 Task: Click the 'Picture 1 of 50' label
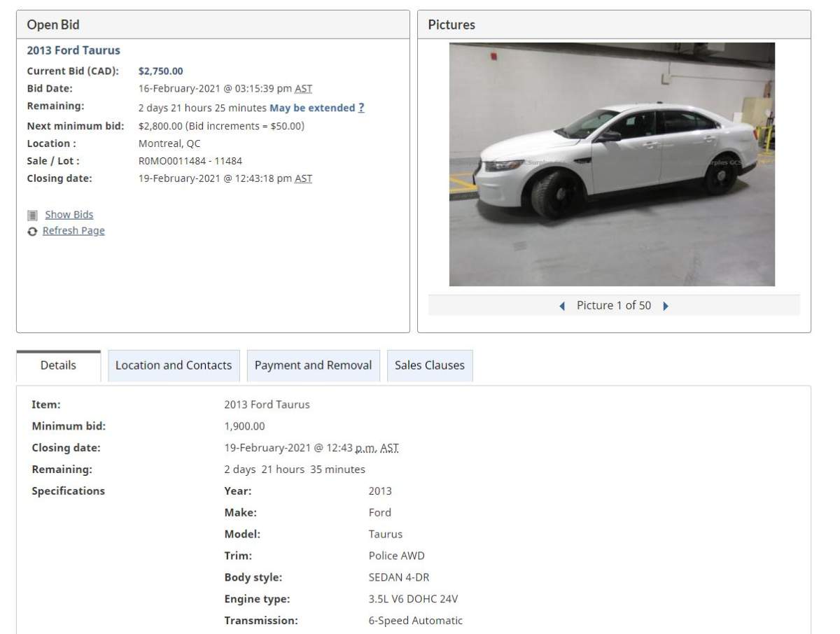pos(614,306)
